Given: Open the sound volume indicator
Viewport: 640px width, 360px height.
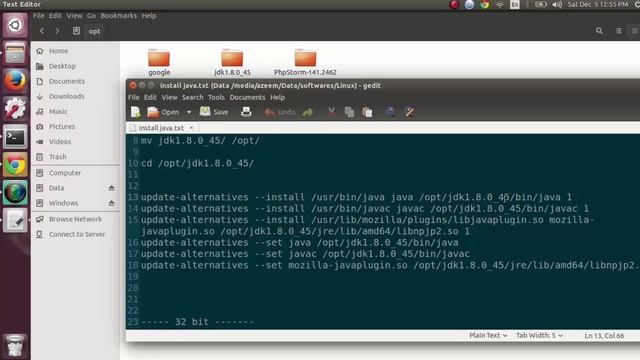Looking at the screenshot, I should [557, 4].
